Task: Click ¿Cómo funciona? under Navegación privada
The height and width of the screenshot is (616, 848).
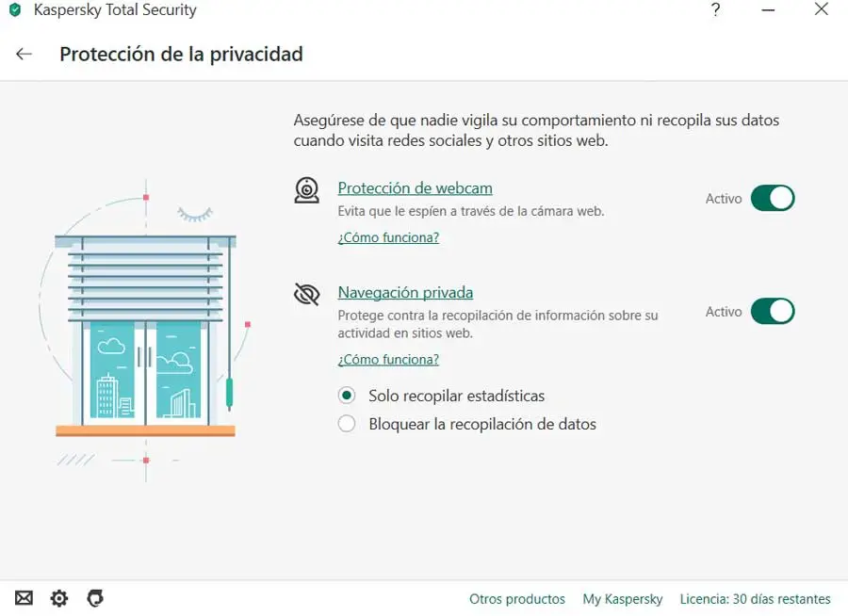Action: coord(388,360)
